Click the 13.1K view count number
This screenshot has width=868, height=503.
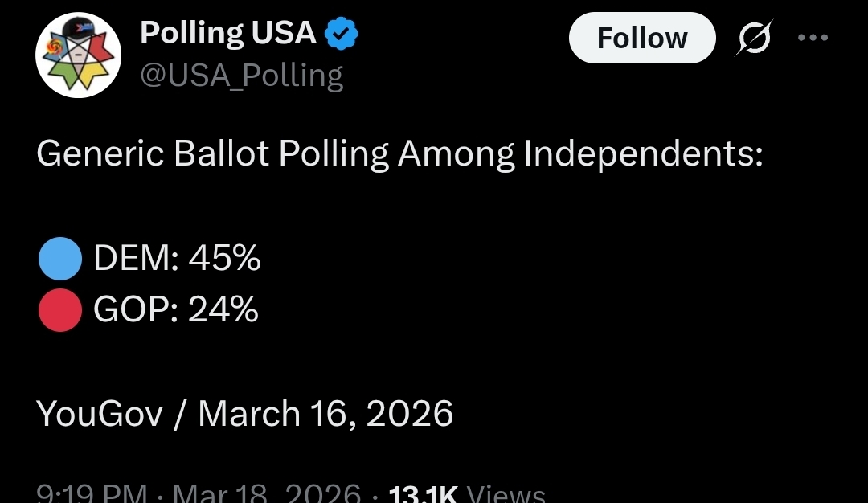pyautogui.click(x=422, y=493)
